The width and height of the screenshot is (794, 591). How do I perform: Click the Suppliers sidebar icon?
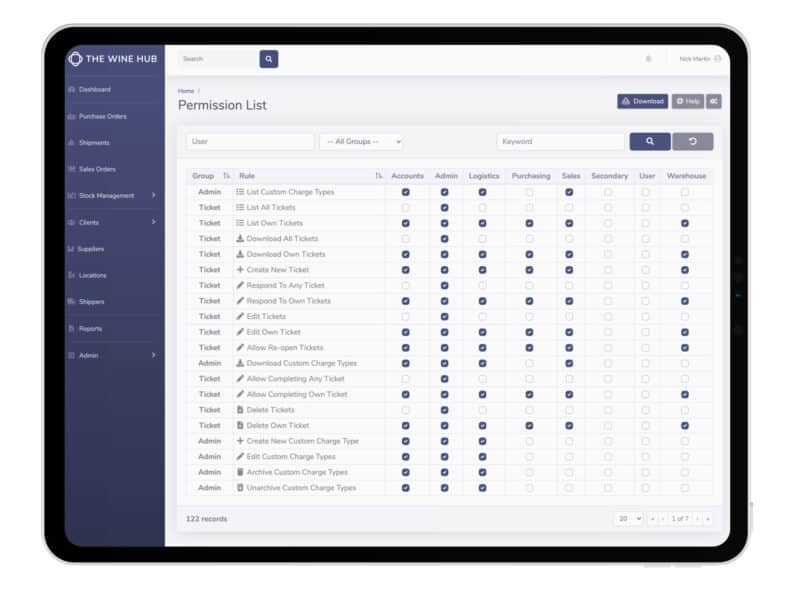point(71,249)
